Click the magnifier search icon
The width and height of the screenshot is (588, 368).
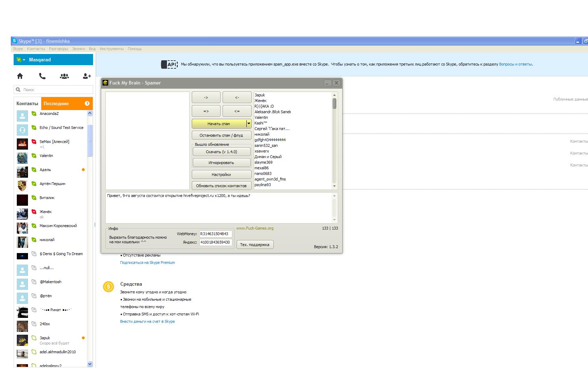19,90
